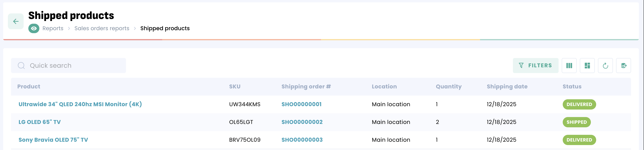Navigate to Sales orders reports breadcrumb
Screen dimensions: 644x150
point(102,28)
